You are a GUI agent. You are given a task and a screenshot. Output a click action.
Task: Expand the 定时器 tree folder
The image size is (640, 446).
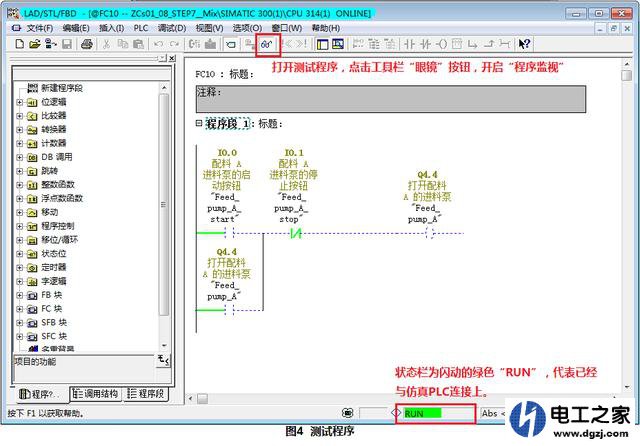[20, 268]
